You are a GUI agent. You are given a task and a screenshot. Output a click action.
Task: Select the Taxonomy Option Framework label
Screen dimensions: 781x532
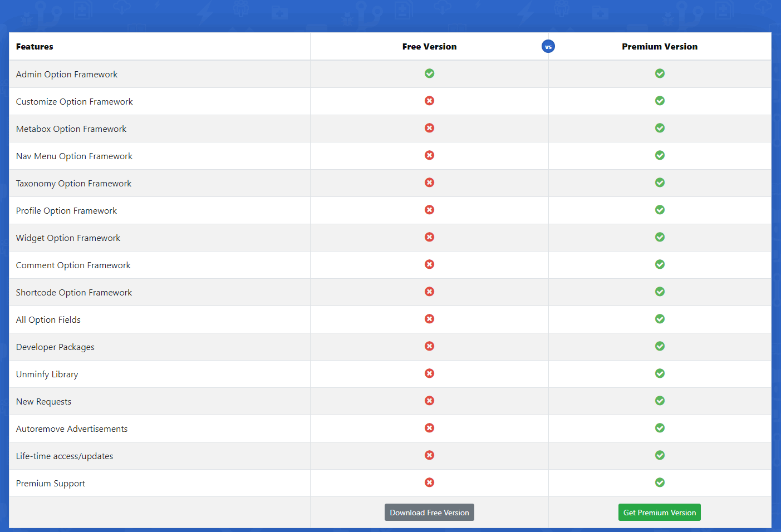(74, 184)
